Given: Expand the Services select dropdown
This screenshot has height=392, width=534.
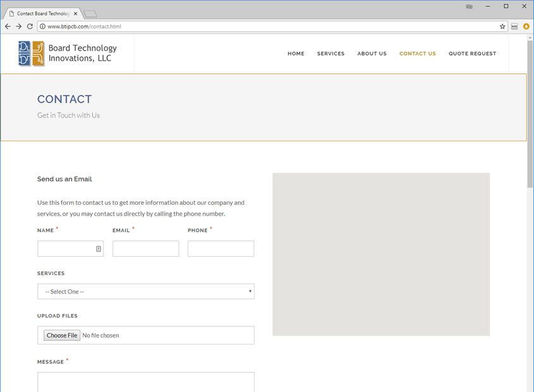Looking at the screenshot, I should tap(146, 291).
